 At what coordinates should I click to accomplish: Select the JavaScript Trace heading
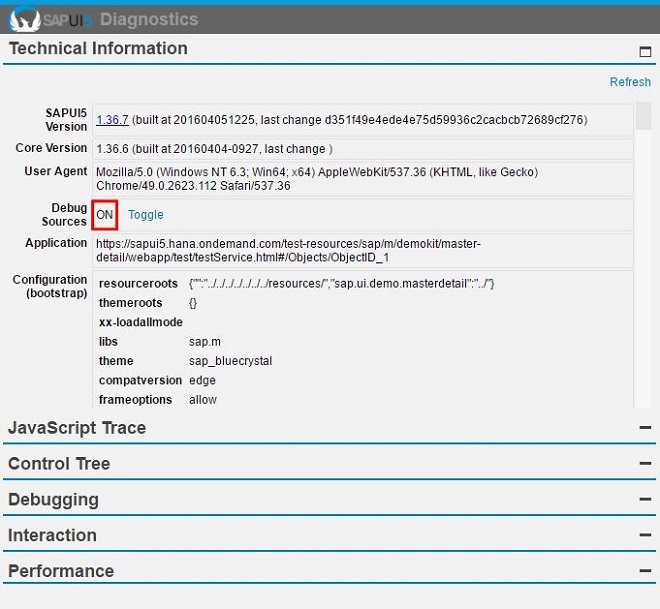click(77, 428)
